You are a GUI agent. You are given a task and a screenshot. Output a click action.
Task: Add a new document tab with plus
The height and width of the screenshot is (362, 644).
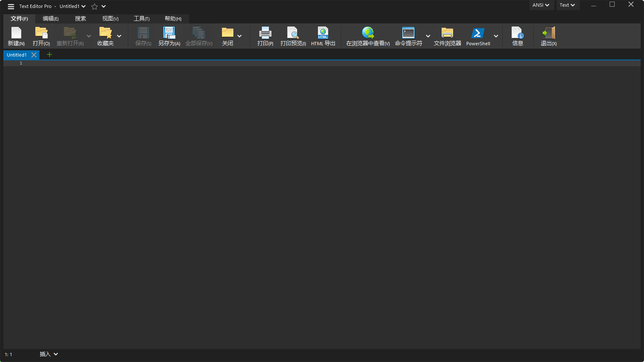[49, 54]
